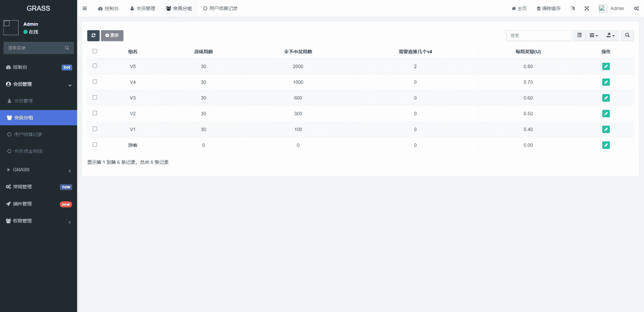The height and width of the screenshot is (312, 644).
Task: Expand the GRASS sidebar menu
Action: coord(38,170)
